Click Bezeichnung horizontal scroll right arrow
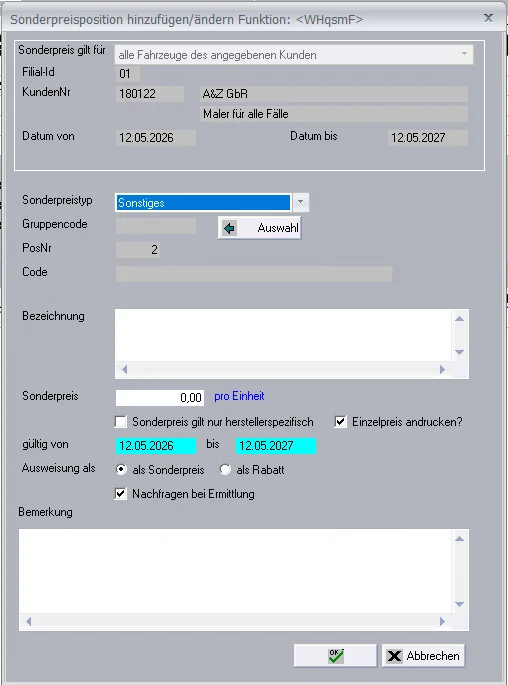 tap(442, 370)
